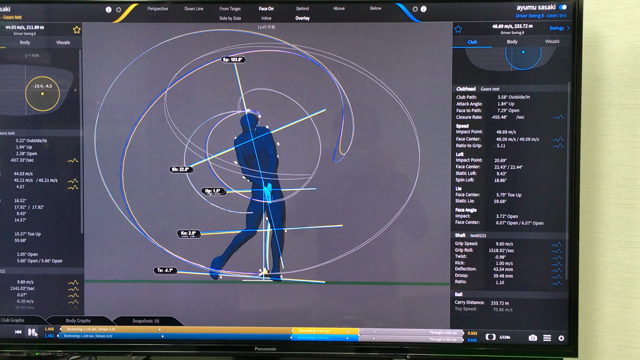Viewport: 640px width, 360px height.
Task: Click the Hp hip angle label
Action: [213, 191]
